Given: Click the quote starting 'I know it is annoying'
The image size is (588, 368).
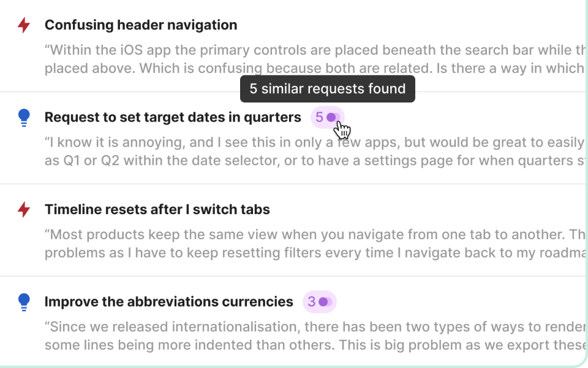Looking at the screenshot, I should (315, 151).
